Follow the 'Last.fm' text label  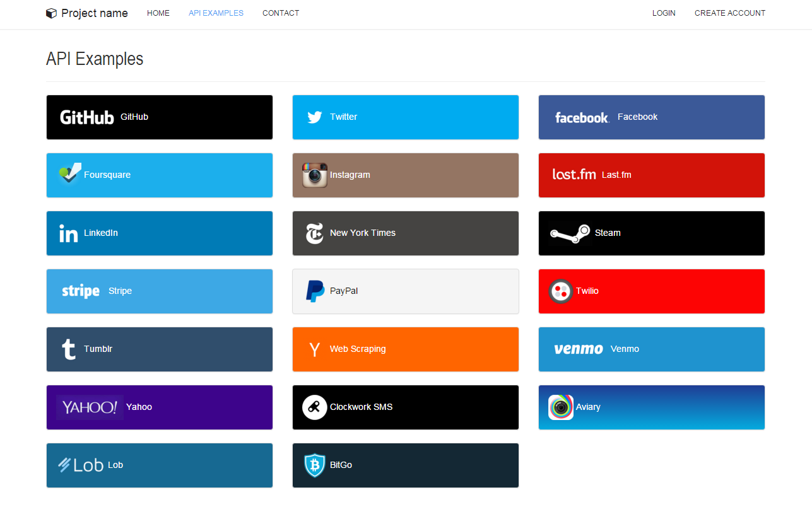pos(616,175)
